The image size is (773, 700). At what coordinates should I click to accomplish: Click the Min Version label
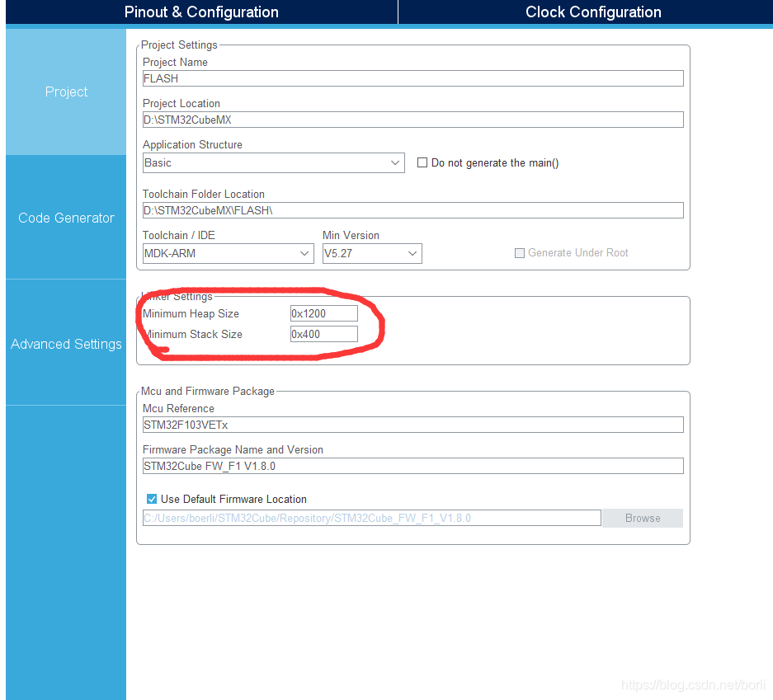(x=351, y=236)
